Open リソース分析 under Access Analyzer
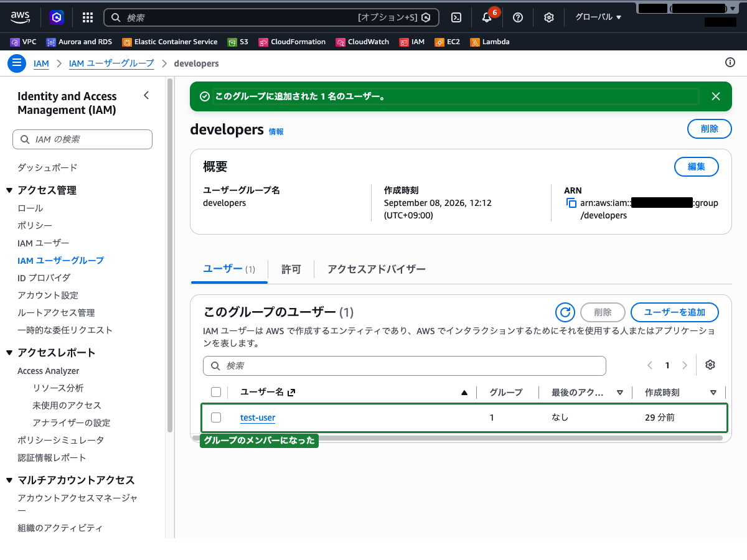The height and width of the screenshot is (560, 747). 58,388
